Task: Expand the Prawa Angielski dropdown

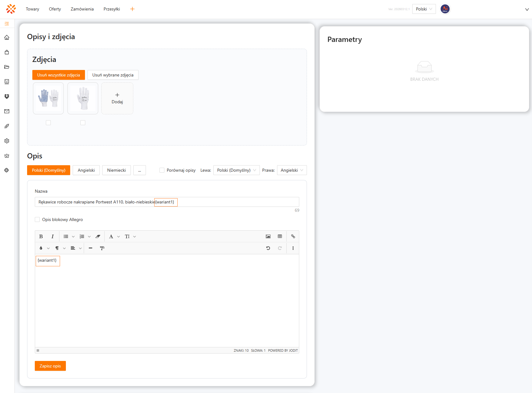Action: (292, 170)
